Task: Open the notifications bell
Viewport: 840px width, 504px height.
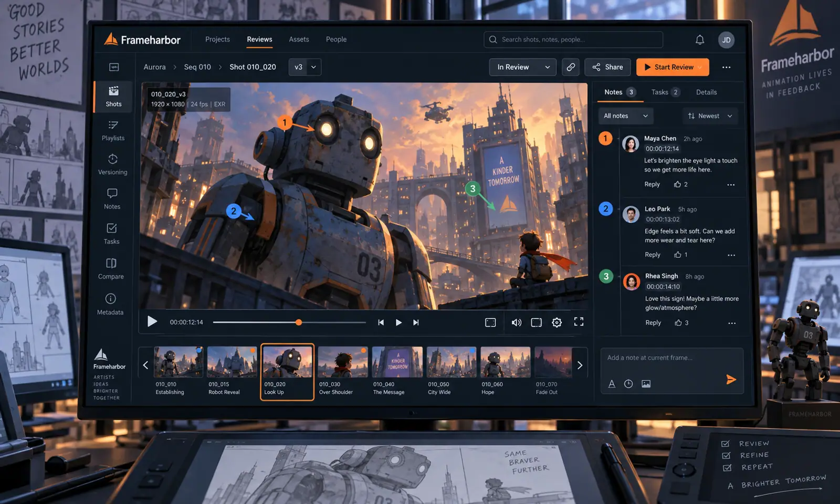Action: 700,40
